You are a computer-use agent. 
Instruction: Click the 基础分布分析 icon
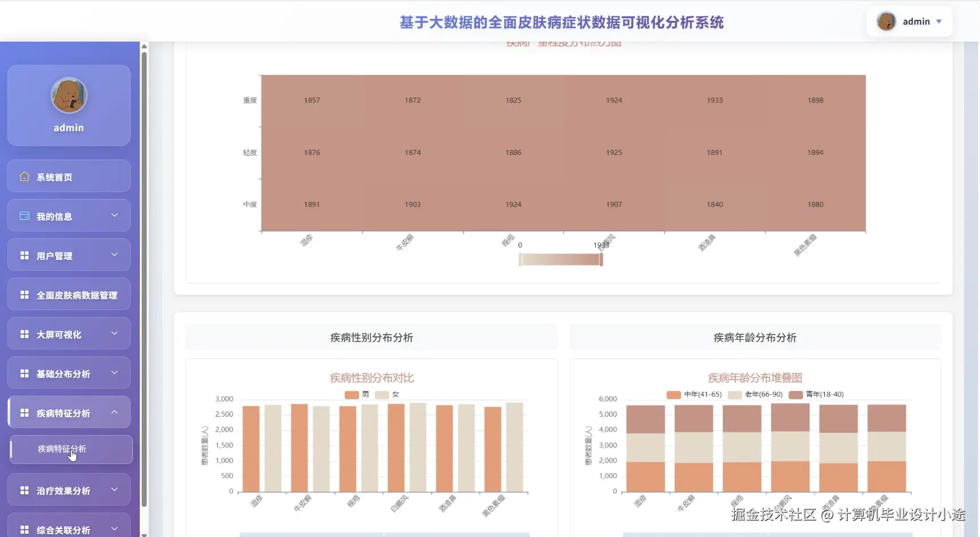[x=23, y=373]
